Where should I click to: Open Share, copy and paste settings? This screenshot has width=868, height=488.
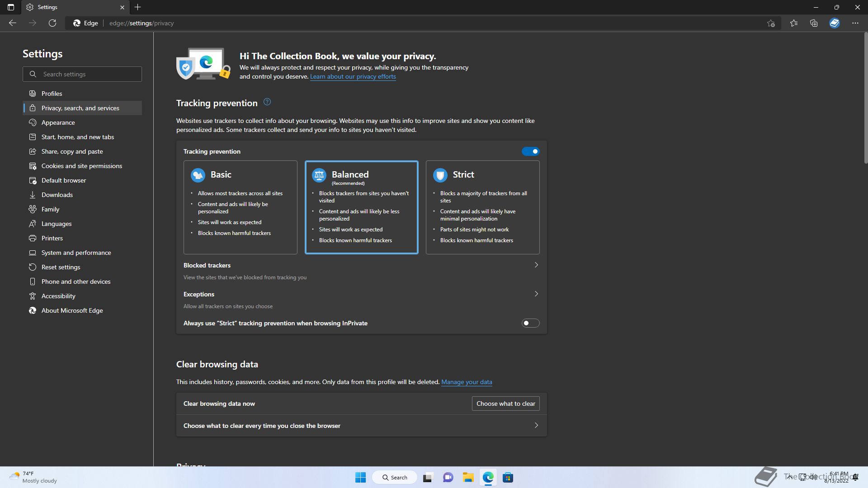(x=82, y=151)
